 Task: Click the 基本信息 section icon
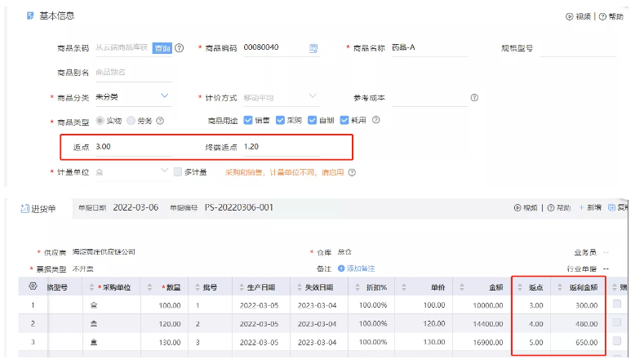tap(30, 16)
